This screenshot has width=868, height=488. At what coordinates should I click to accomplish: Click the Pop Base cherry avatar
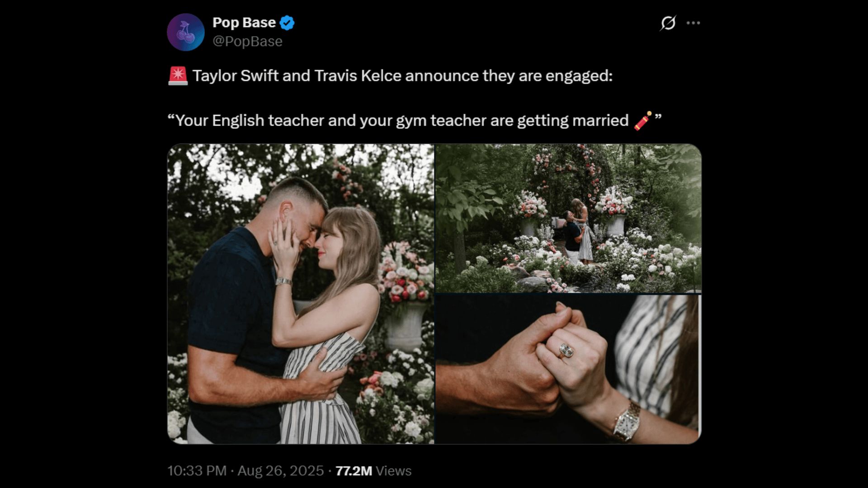click(186, 32)
